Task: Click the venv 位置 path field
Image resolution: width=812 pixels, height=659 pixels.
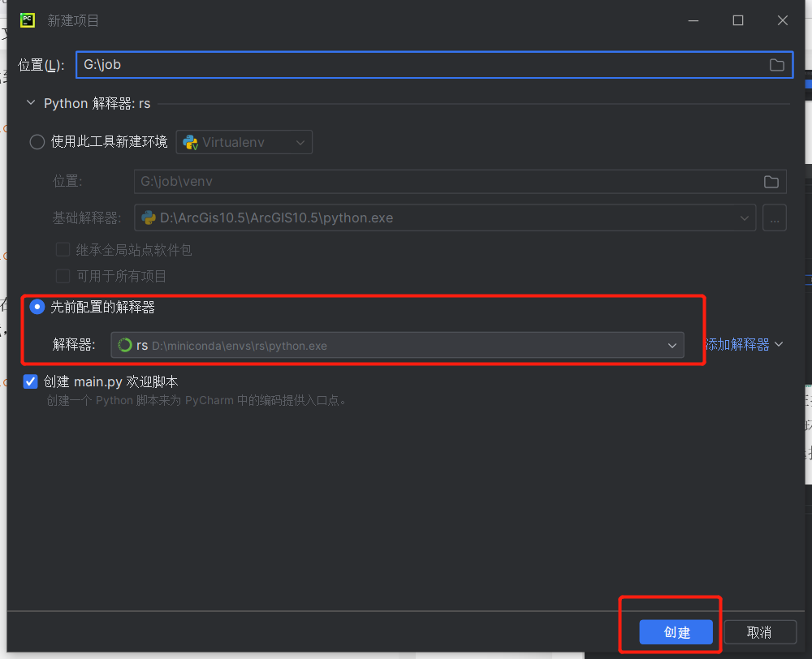Action: click(460, 181)
